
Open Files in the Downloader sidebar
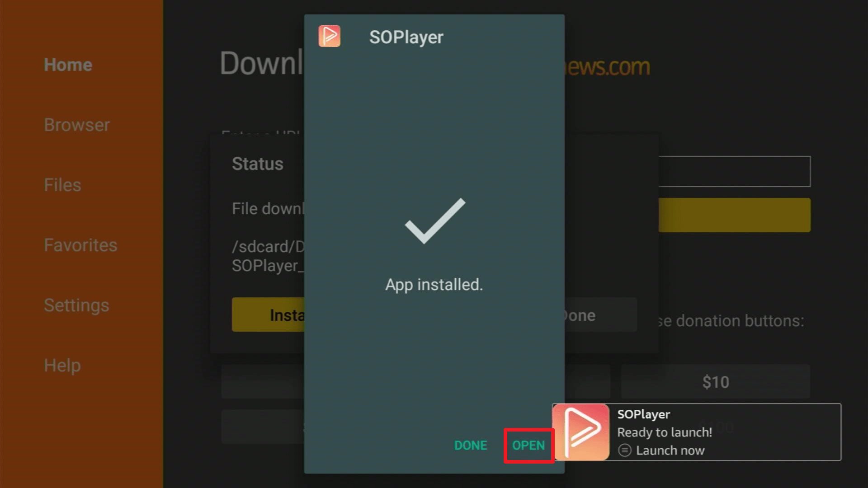[62, 185]
